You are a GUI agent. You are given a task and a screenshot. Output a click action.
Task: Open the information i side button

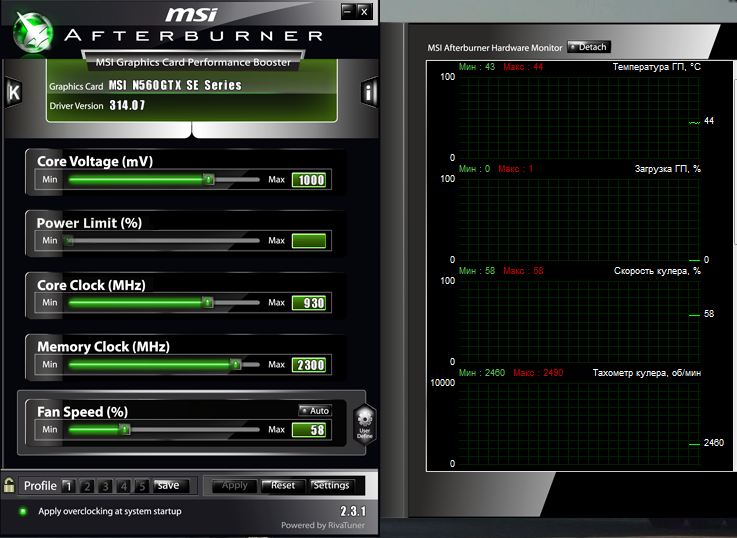tap(369, 92)
